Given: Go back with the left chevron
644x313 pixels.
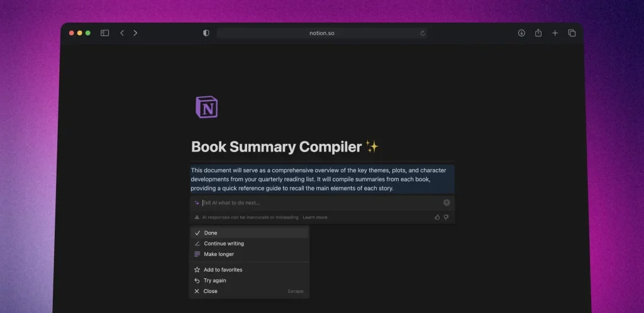Looking at the screenshot, I should pos(122,33).
